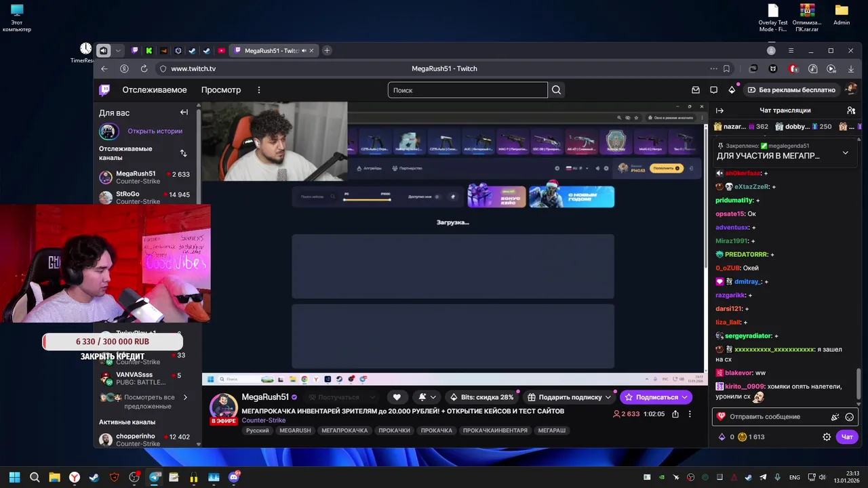The image size is (868, 488).
Task: Open chat settings gear
Action: pos(827,437)
